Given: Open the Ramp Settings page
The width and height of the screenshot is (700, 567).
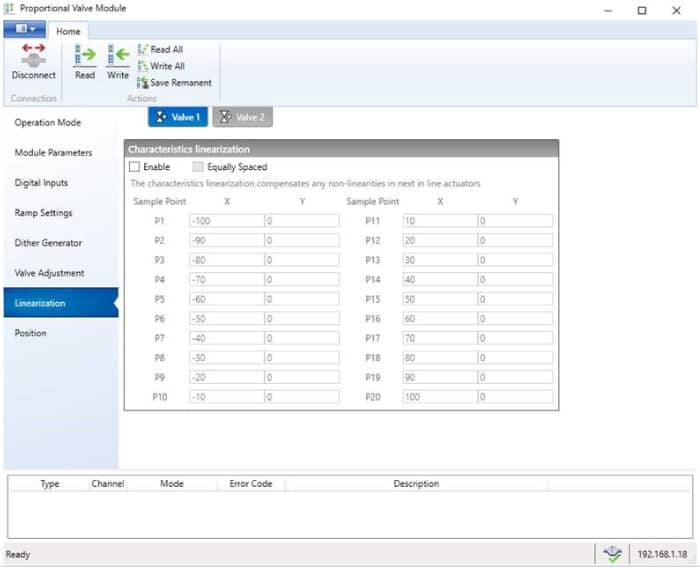Looking at the screenshot, I should click(x=43, y=213).
